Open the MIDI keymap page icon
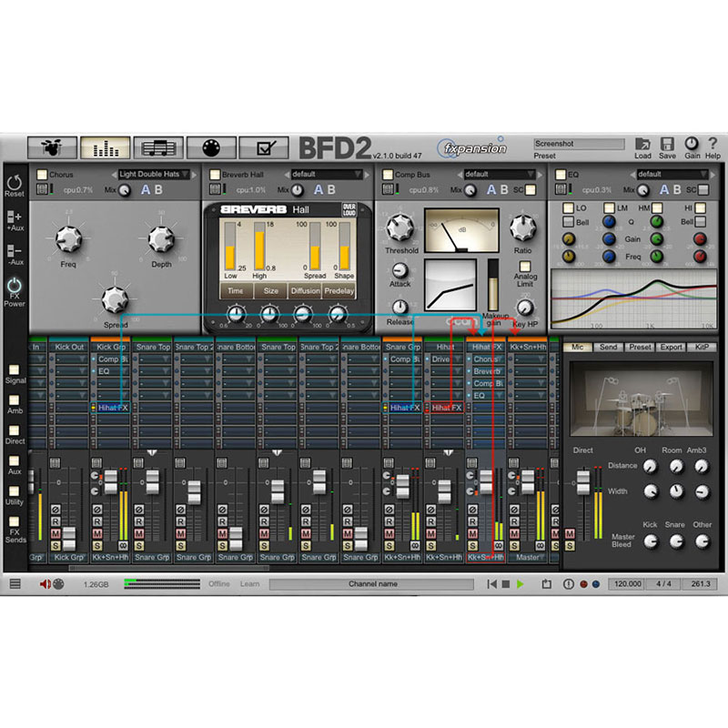This screenshot has width=728, height=728. (212, 147)
